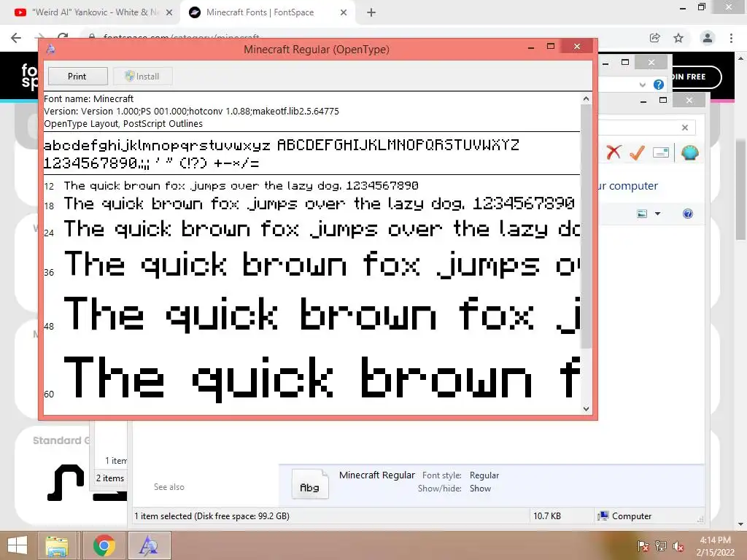Open File Explorer from the taskbar

pyautogui.click(x=57, y=545)
